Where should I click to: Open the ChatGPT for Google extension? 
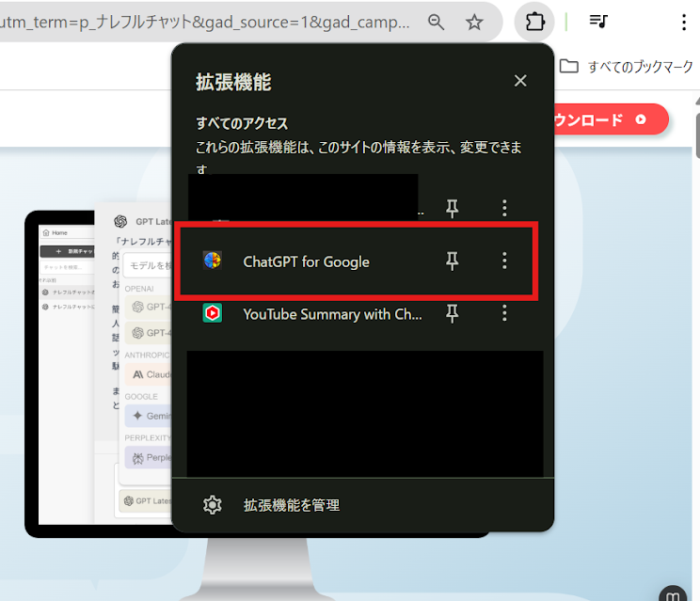[306, 261]
